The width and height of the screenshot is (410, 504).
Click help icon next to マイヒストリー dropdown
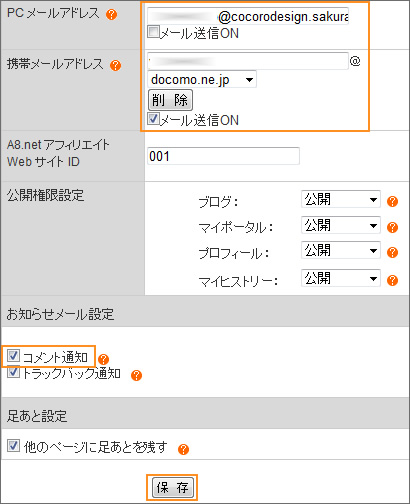click(392, 280)
